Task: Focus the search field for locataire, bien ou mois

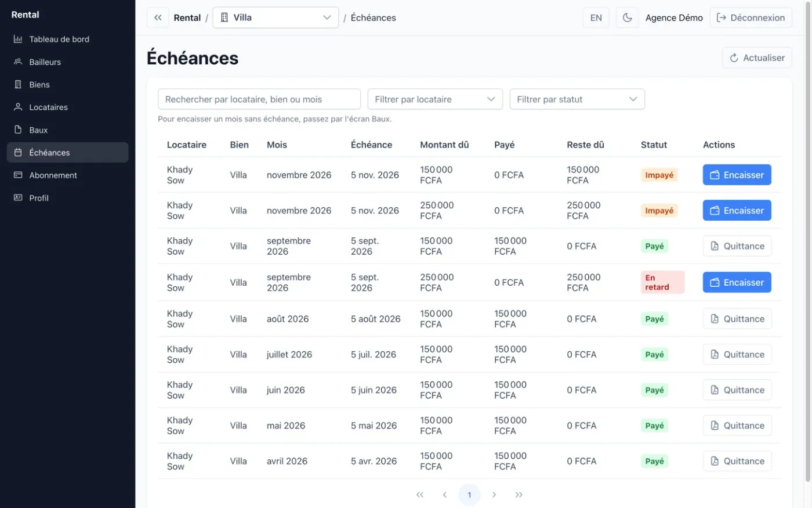Action: pos(259,99)
